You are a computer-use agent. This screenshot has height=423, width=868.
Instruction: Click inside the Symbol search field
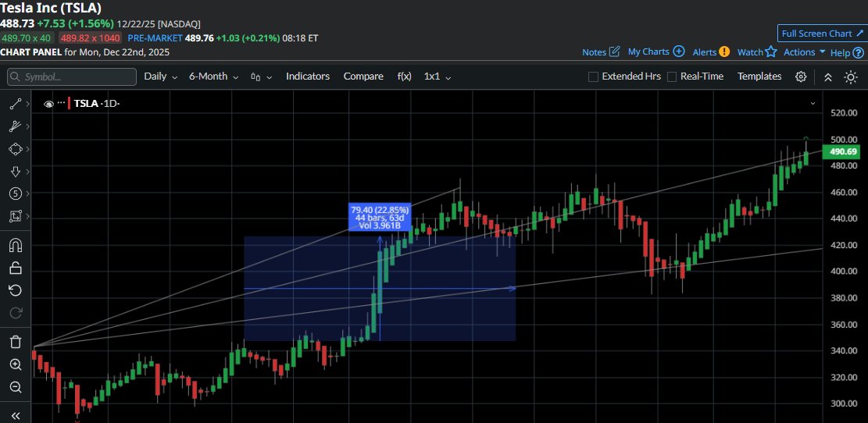72,76
